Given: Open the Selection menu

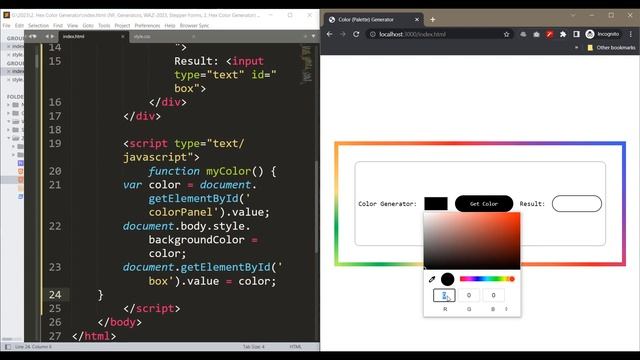Looking at the screenshot, I should click(38, 25).
